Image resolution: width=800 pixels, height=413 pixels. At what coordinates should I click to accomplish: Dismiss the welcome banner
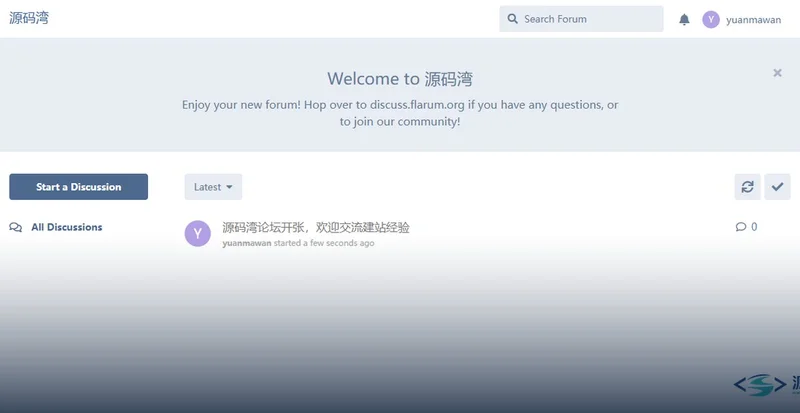click(x=777, y=73)
